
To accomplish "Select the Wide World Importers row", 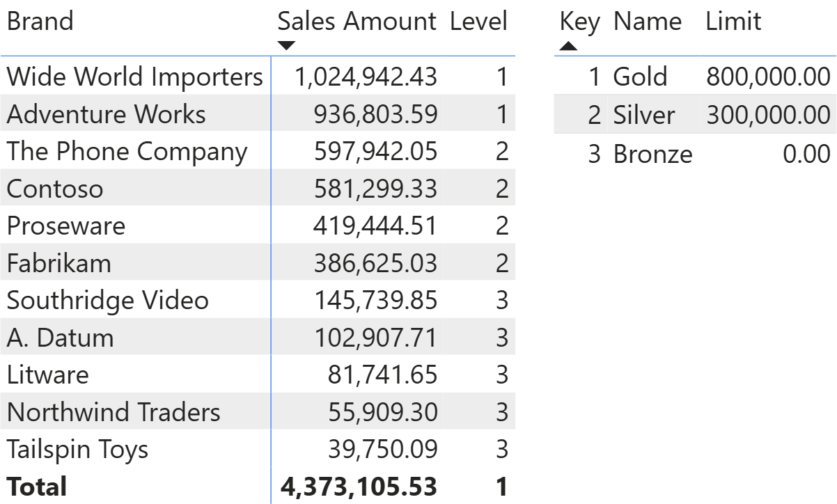I will point(134,77).
